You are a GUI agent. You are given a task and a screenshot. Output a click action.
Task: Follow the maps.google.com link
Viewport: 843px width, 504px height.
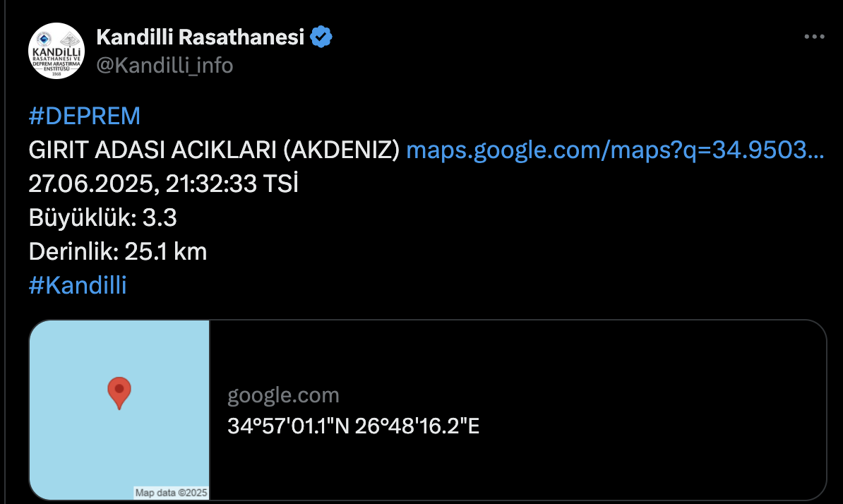click(x=615, y=150)
